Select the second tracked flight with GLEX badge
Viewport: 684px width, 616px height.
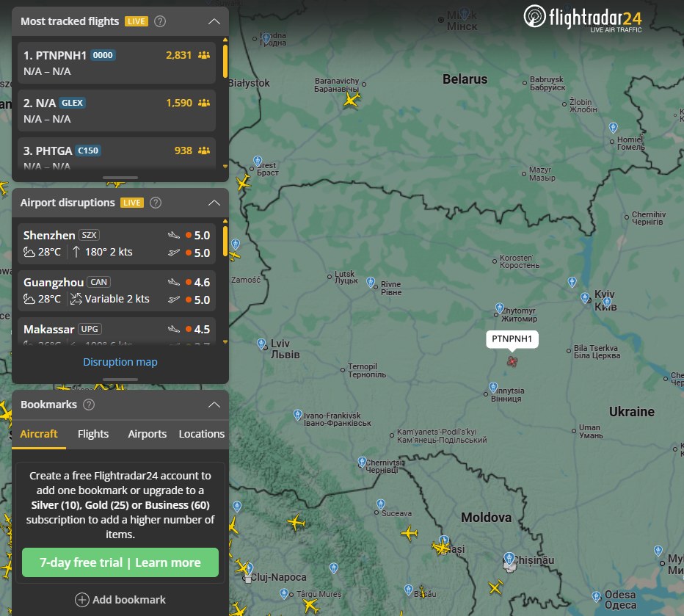pos(117,110)
